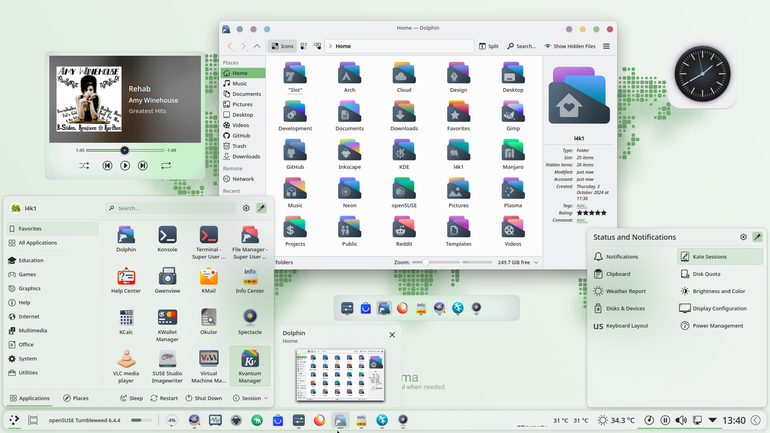Open Kvantum Manager application
770x433 pixels.
[249, 366]
